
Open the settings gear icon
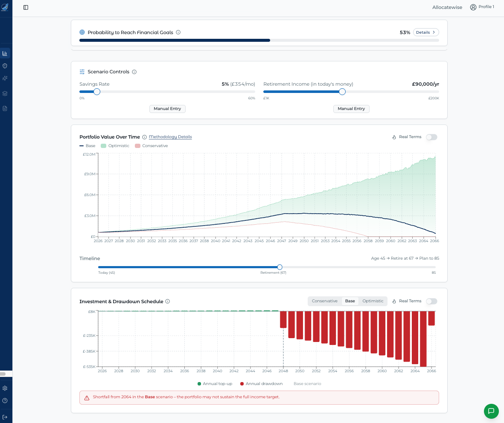(x=5, y=388)
